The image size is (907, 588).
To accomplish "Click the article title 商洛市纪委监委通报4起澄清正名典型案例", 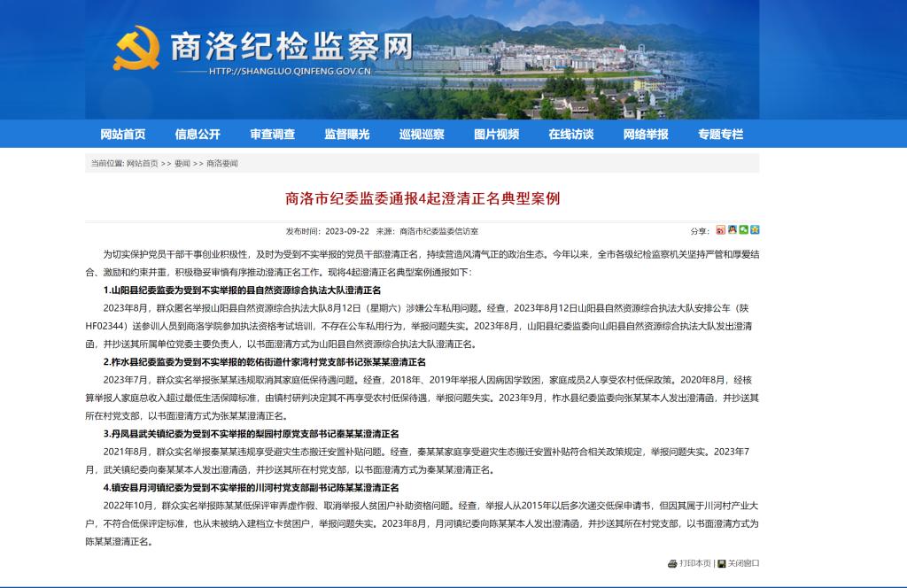I will (422, 198).
